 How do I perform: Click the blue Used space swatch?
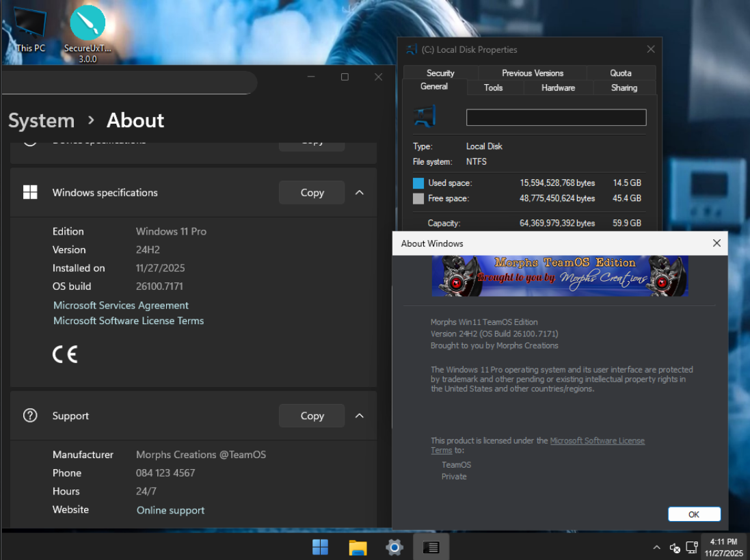[418, 183]
